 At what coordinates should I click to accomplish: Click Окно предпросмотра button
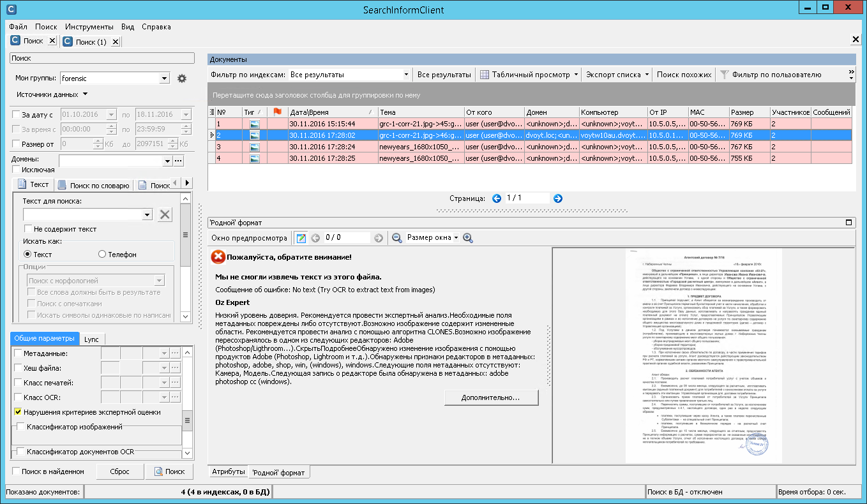(250, 238)
